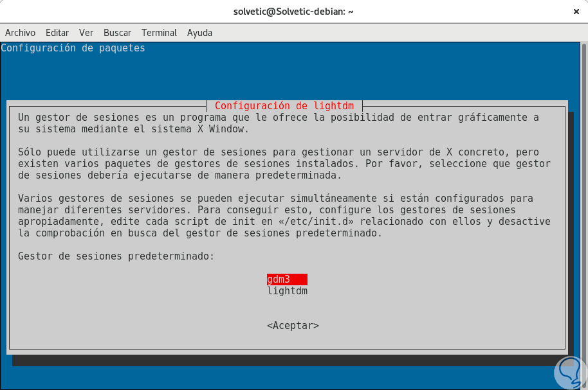Open the Ver menu
This screenshot has width=588, height=390.
pyautogui.click(x=86, y=33)
